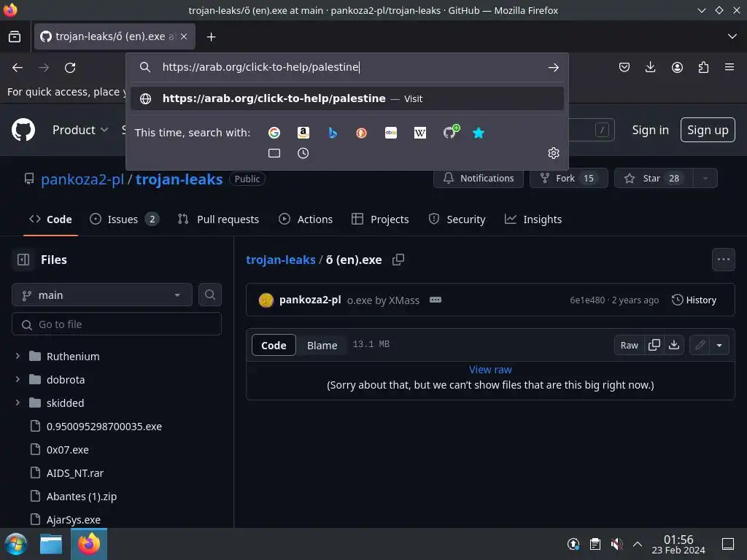The width and height of the screenshot is (747, 560).
Task: Expand the Ruthenium folder
Action: click(x=18, y=356)
